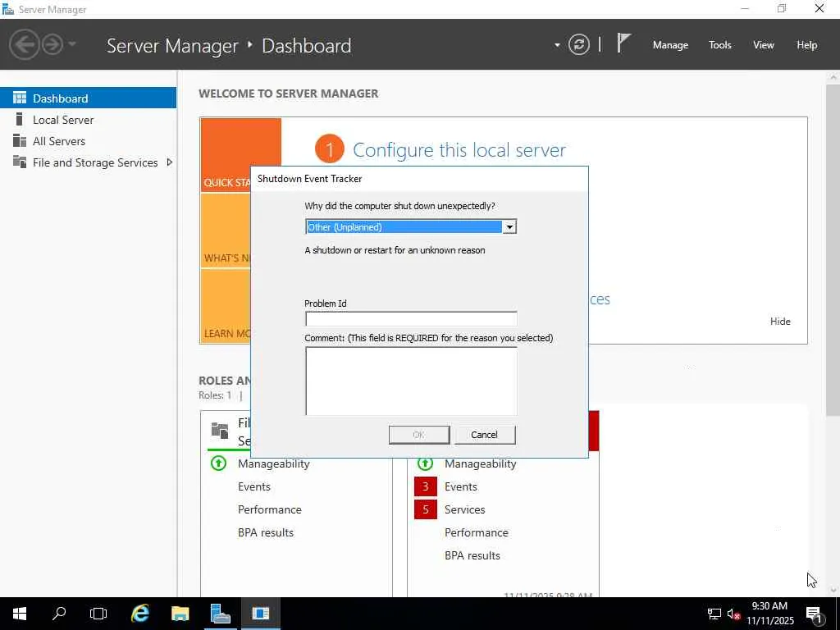Select the Other (Unplanned) combo box
The width and height of the screenshot is (840, 630).
coord(411,227)
